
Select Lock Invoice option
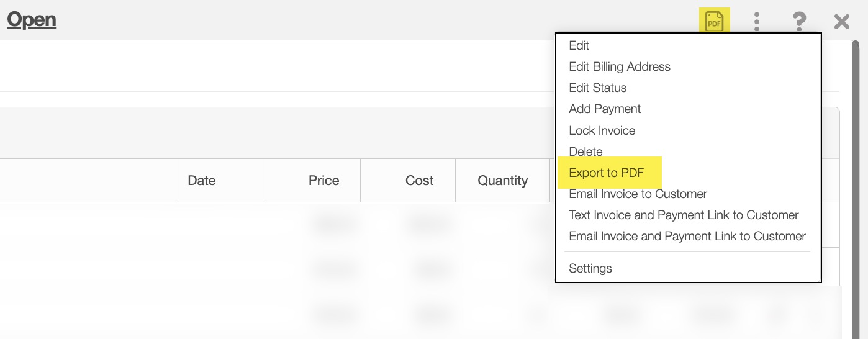click(602, 130)
